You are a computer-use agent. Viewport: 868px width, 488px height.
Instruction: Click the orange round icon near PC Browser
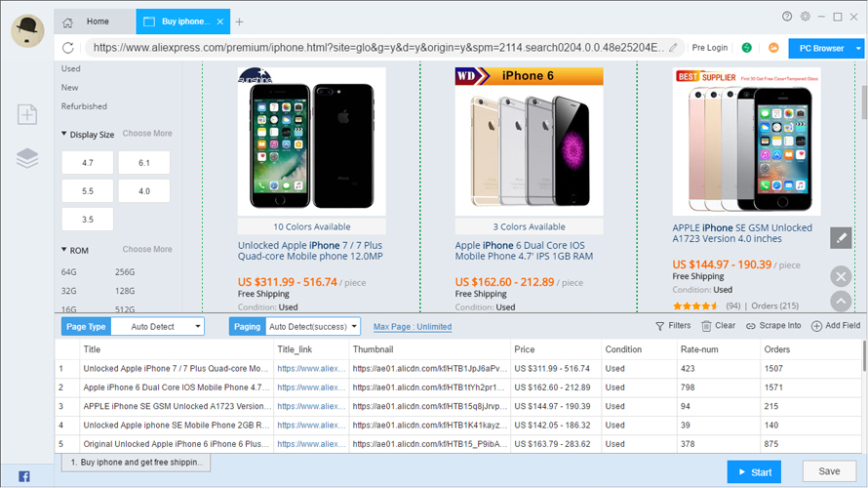[x=773, y=48]
